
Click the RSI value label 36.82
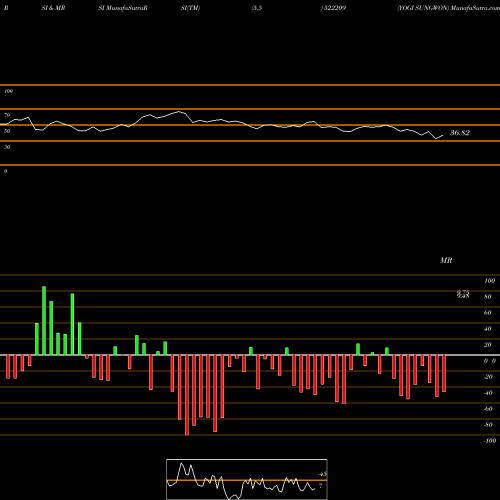click(460, 133)
